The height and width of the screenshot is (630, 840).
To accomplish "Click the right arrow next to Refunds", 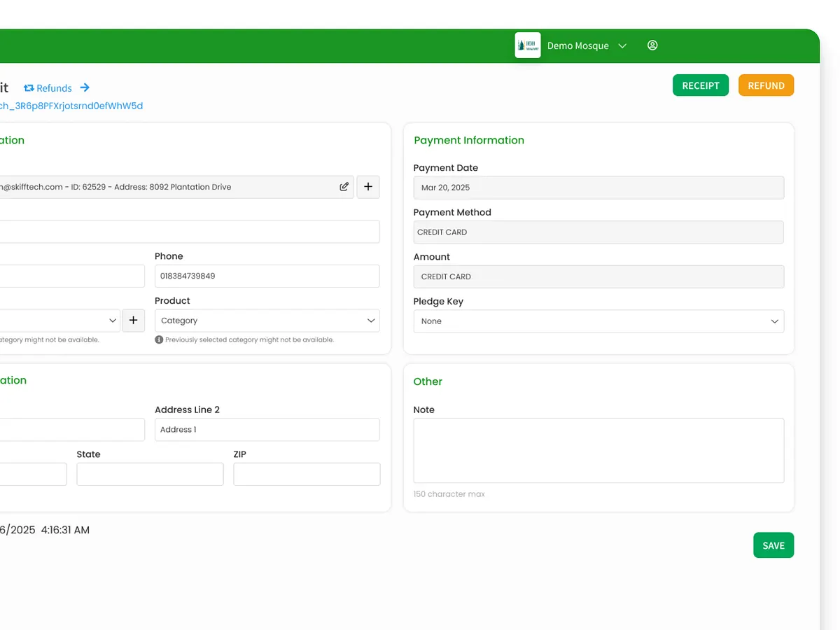I will (x=85, y=87).
